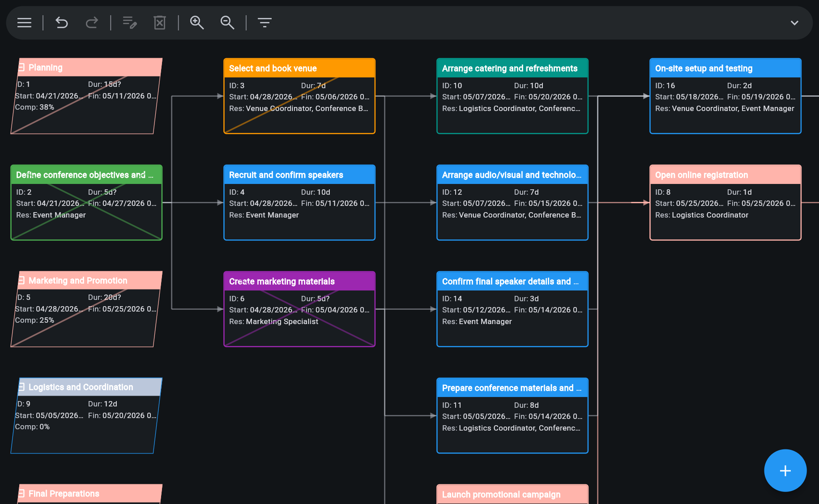Image resolution: width=819 pixels, height=504 pixels.
Task: Open the filter options
Action: (264, 22)
